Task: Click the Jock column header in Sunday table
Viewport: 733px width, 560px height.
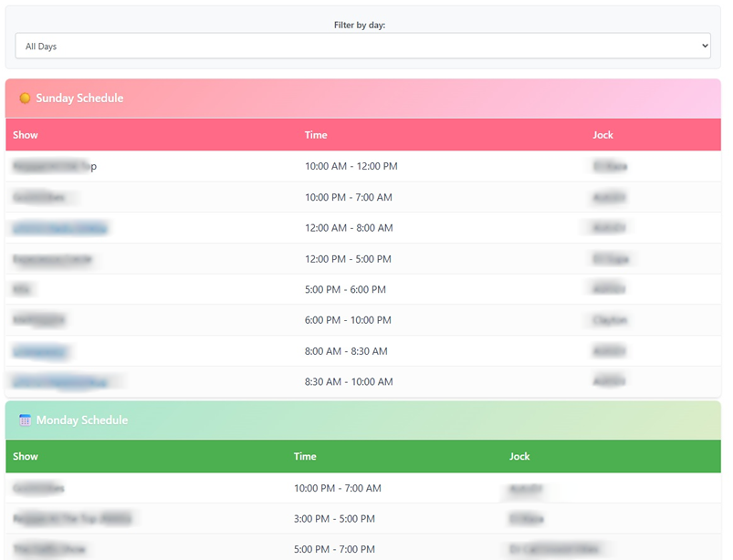Action: [602, 135]
